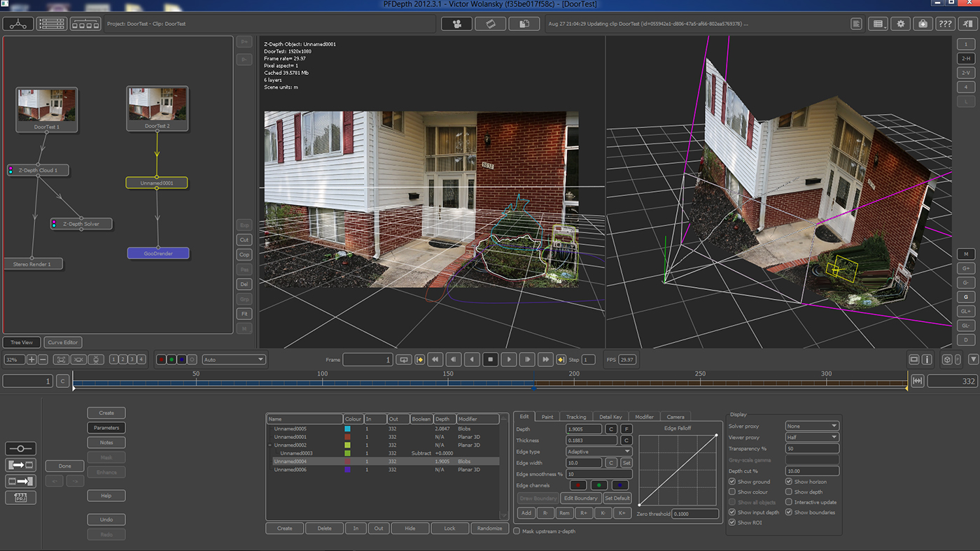Screen dimensions: 980x551
Task: Select the GooDrender node in the tree
Action: pos(158,253)
